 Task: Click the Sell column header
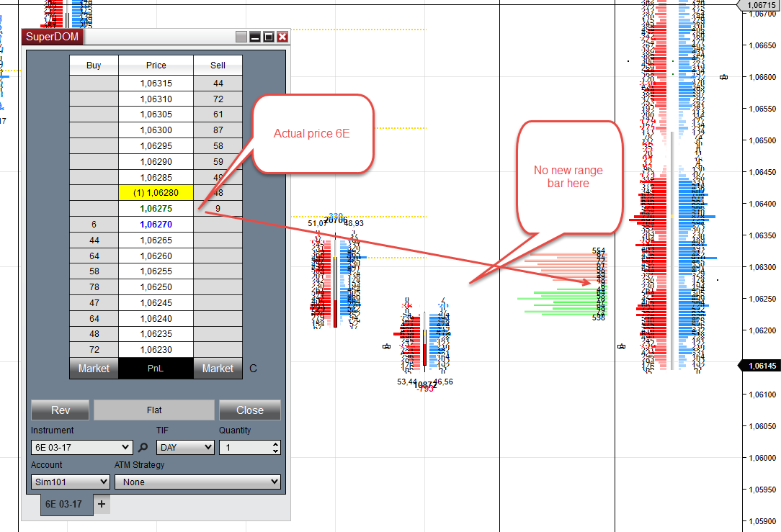pos(218,66)
